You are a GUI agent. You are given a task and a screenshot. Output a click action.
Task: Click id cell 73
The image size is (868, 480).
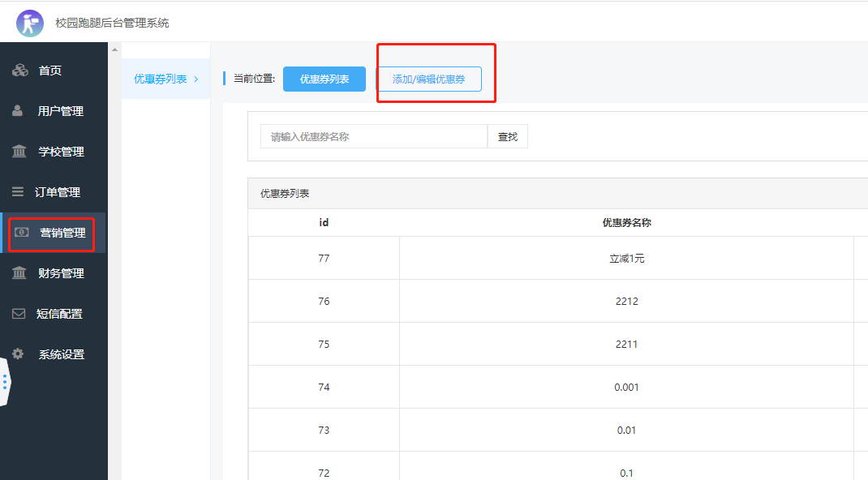click(x=324, y=431)
